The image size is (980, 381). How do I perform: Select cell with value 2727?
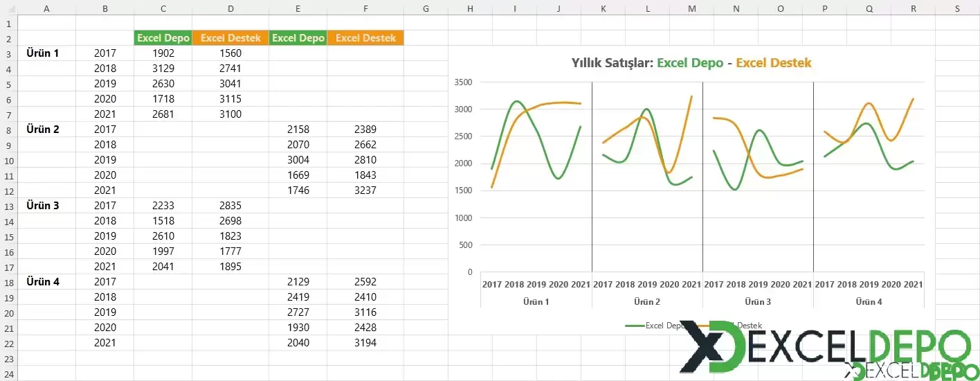[298, 312]
